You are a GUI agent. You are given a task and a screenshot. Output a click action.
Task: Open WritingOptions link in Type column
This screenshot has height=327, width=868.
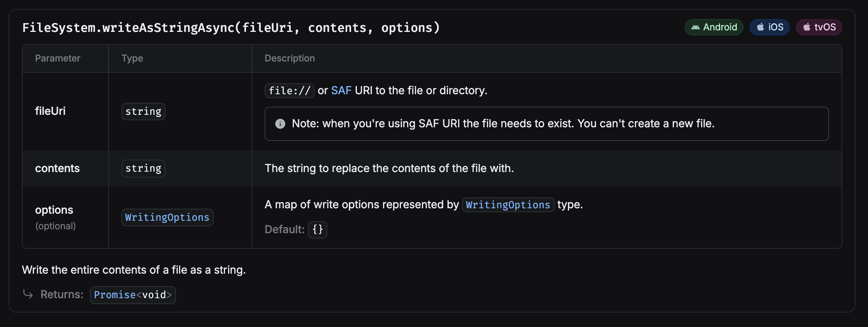(167, 217)
